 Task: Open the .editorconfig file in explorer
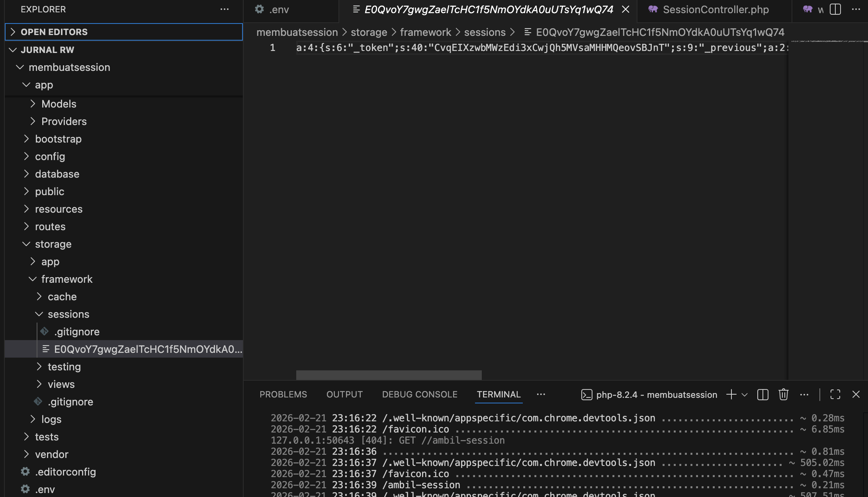pos(65,472)
